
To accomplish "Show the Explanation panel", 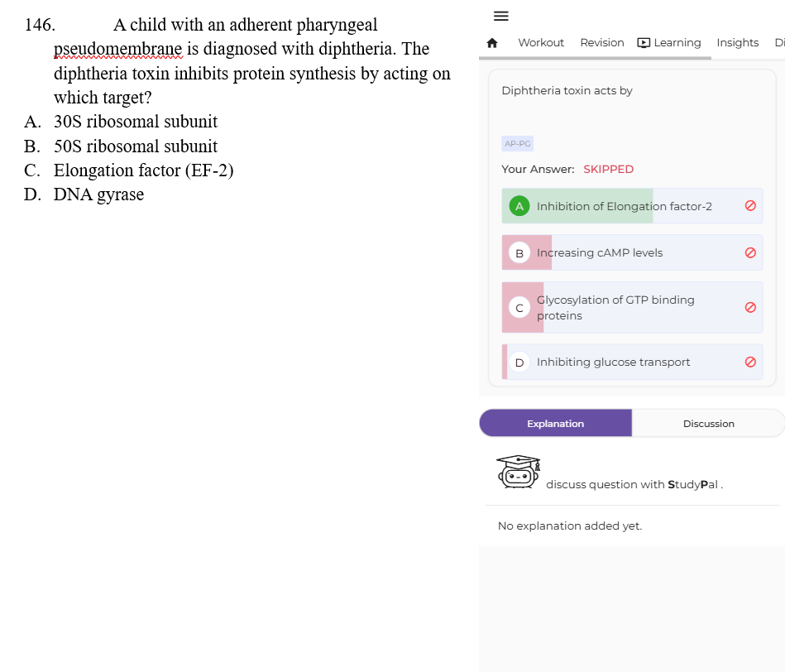I will tap(555, 423).
